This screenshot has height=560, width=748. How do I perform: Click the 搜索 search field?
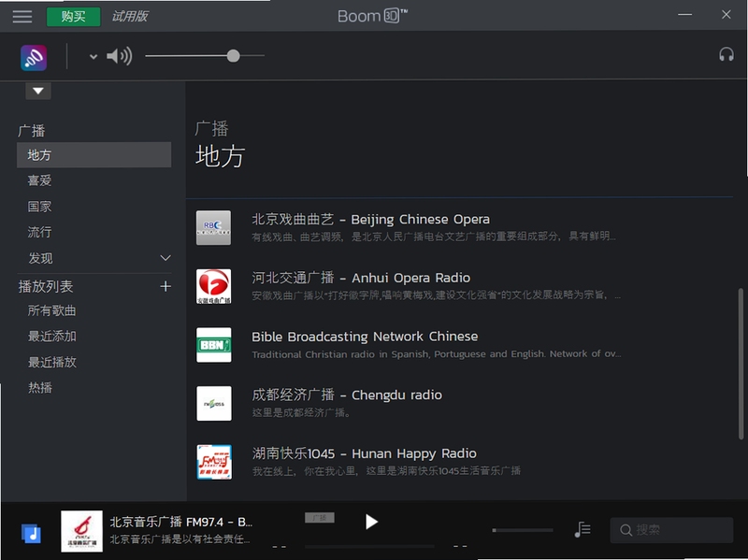tap(671, 530)
